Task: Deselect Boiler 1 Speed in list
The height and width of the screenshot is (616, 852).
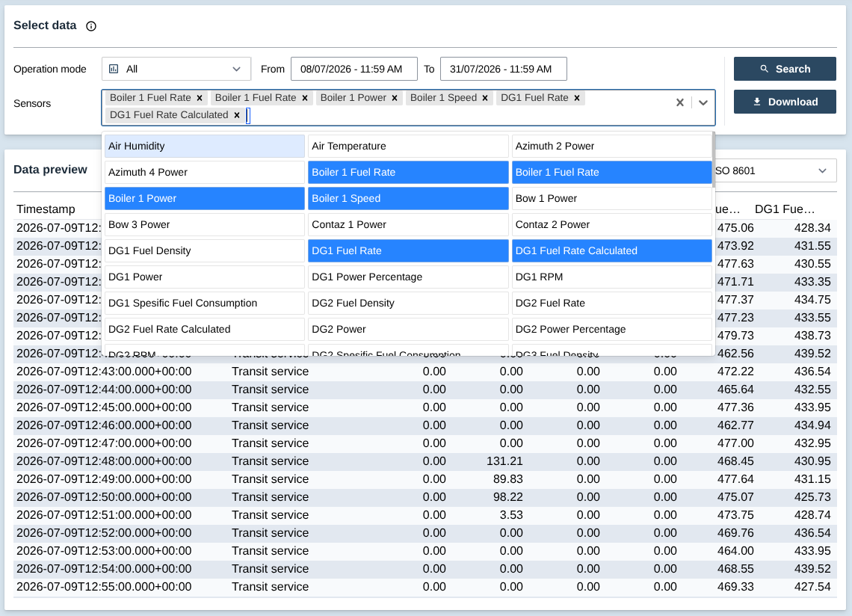Action: click(408, 198)
